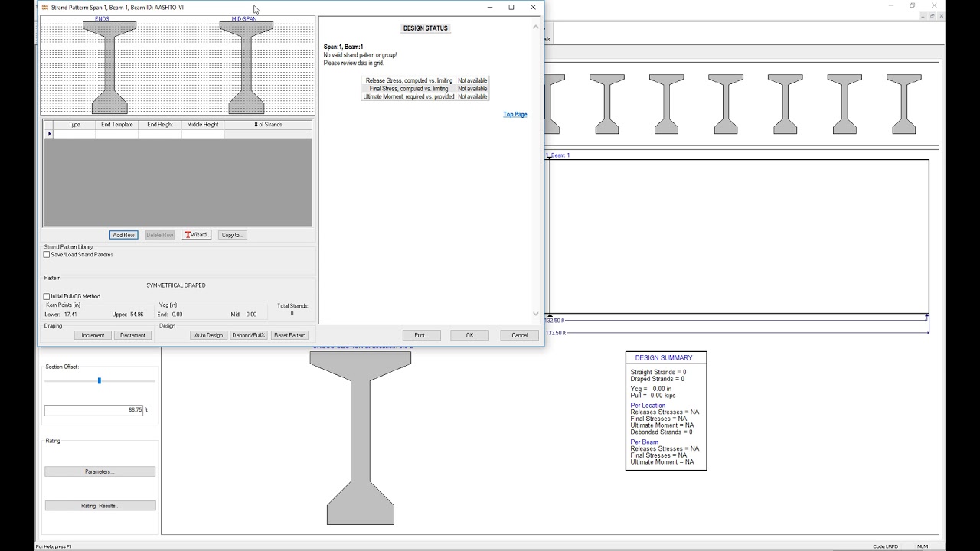Image resolution: width=980 pixels, height=551 pixels.
Task: Open Debond/Pull% settings
Action: pos(249,335)
